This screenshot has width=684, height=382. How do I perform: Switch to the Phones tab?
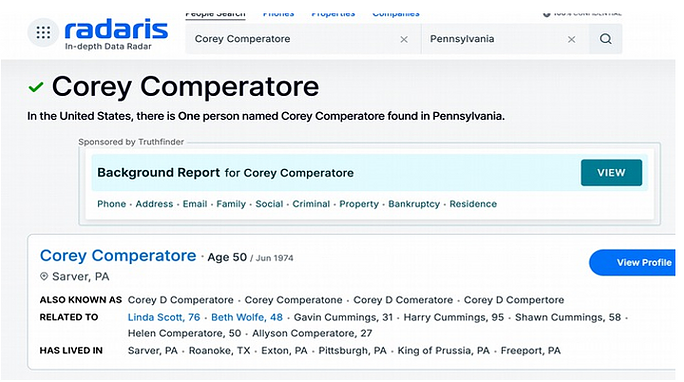[278, 14]
